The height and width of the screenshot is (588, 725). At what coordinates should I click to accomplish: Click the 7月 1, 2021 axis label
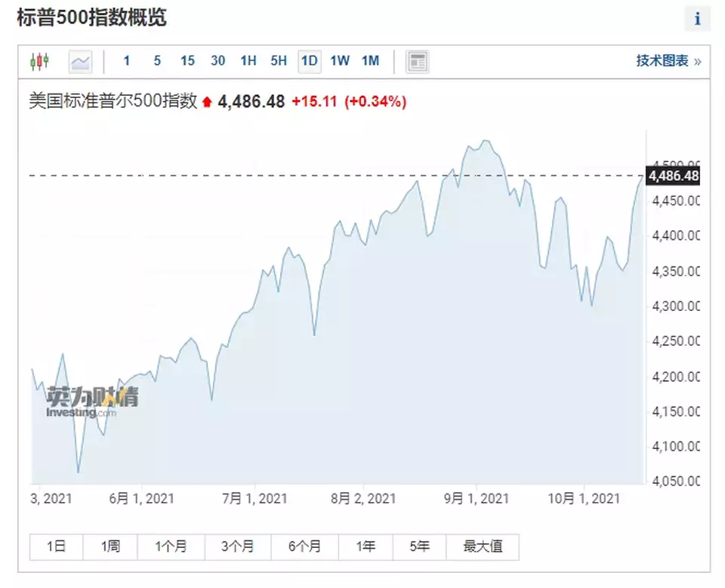pos(255,499)
